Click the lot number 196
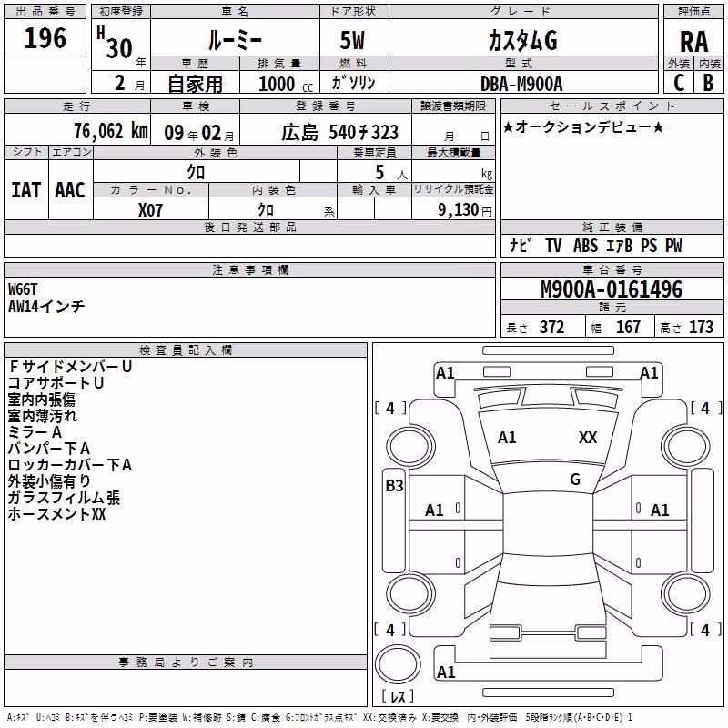 tap(45, 38)
